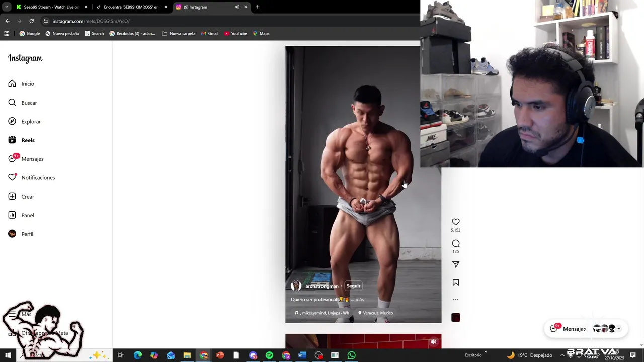Expand Escritorio toolbar chevron
The height and width of the screenshot is (362, 644).
coord(486,352)
